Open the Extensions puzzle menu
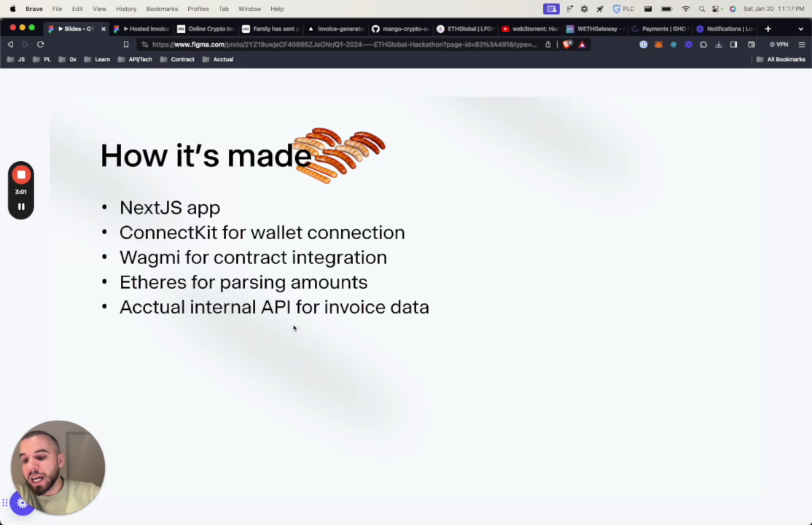This screenshot has height=525, width=812. coord(703,44)
